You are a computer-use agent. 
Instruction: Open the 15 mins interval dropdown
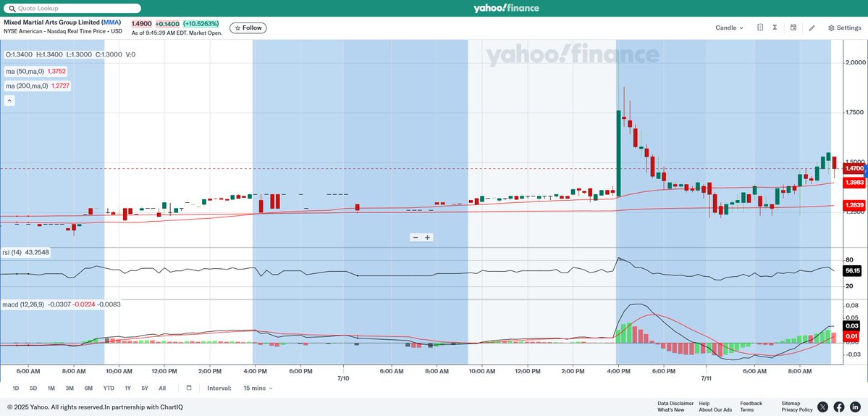[x=258, y=388]
